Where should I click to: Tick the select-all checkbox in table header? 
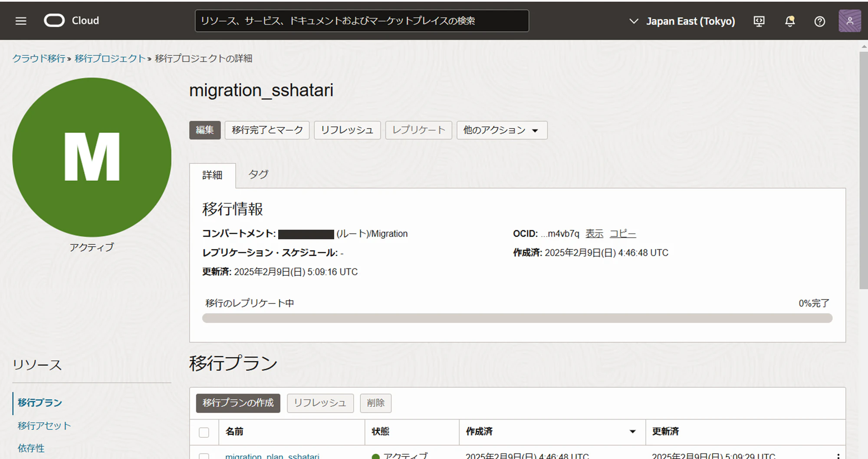coord(204,432)
